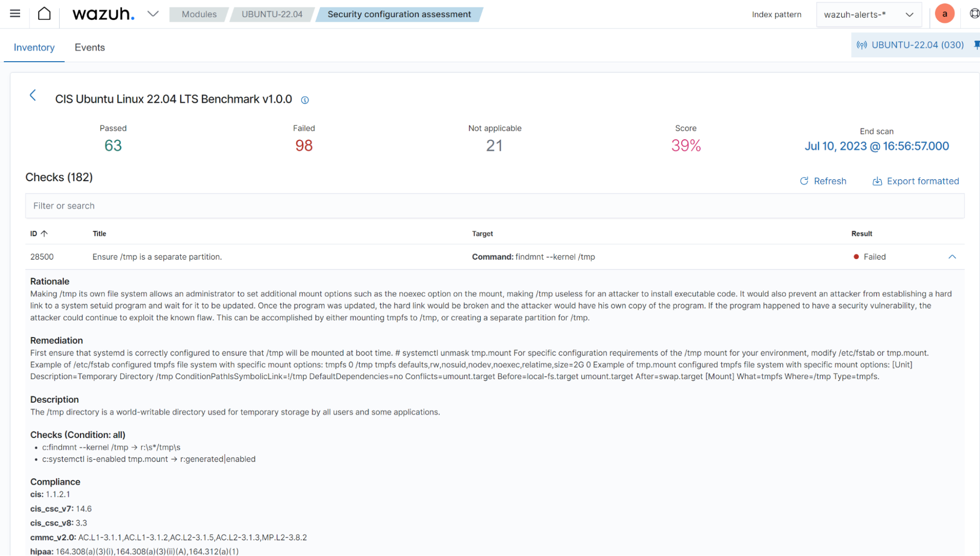Image resolution: width=980 pixels, height=556 pixels.
Task: Click the End scan date value
Action: point(877,146)
